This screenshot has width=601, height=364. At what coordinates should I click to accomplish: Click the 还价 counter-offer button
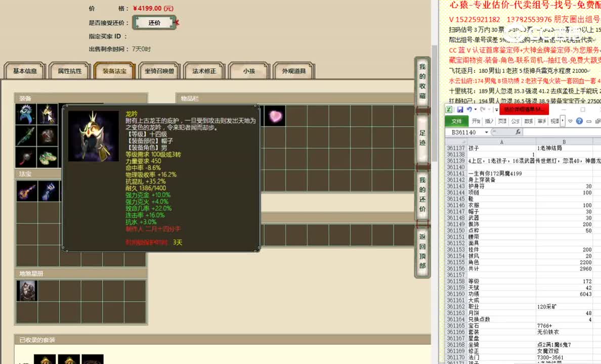pyautogui.click(x=154, y=23)
